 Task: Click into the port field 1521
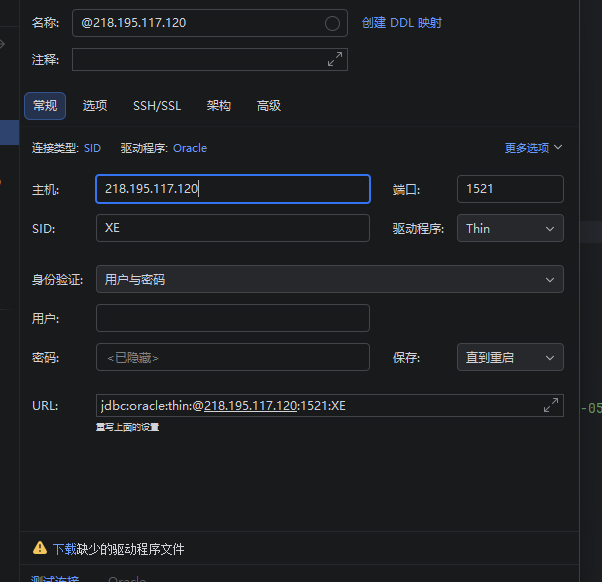pos(510,189)
